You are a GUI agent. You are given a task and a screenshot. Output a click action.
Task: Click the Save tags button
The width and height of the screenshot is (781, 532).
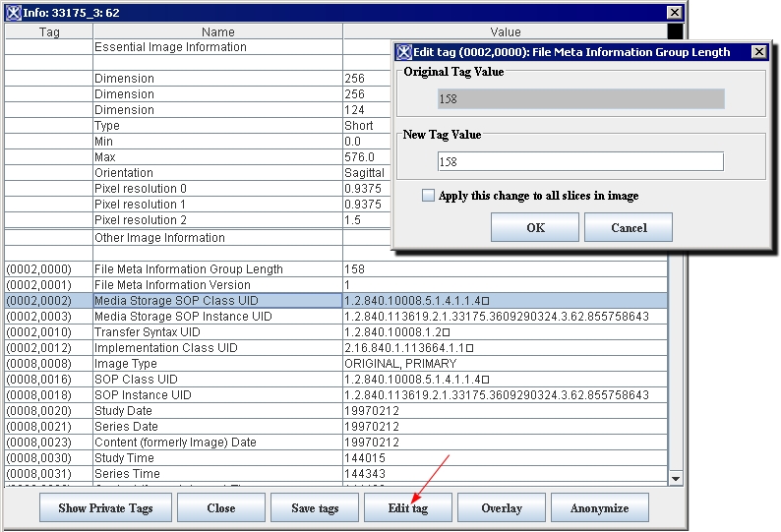316,507
